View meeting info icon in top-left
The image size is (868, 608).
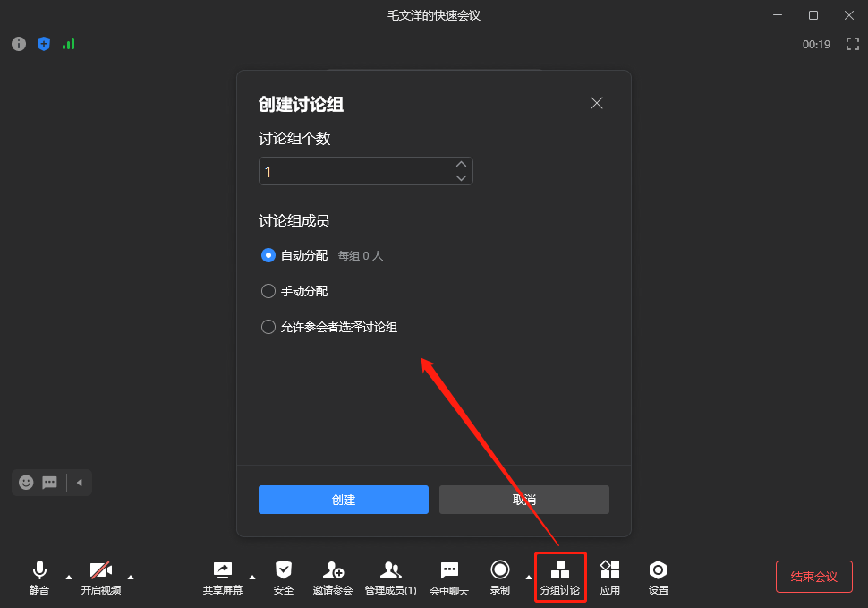pyautogui.click(x=19, y=44)
